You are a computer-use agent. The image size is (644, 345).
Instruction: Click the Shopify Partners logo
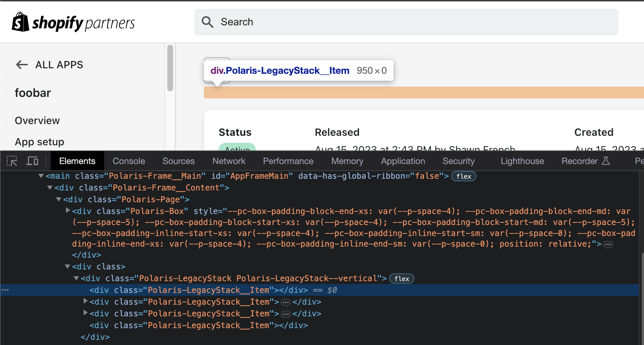click(73, 22)
